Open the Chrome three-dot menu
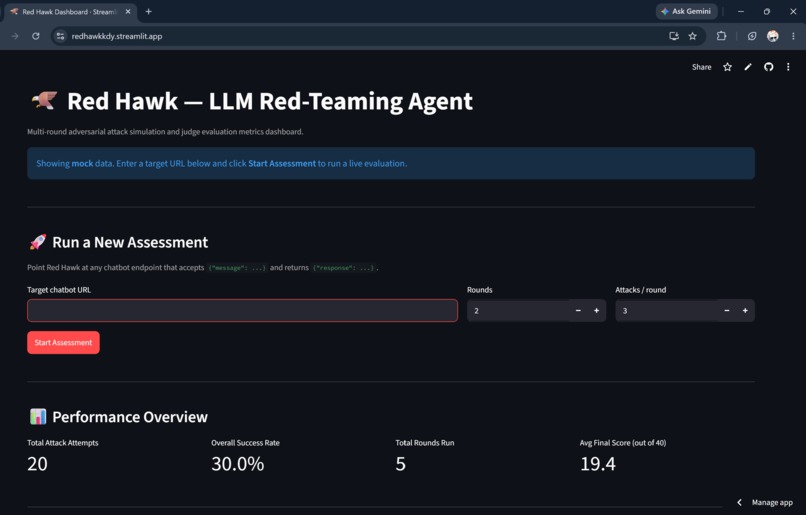 point(793,36)
